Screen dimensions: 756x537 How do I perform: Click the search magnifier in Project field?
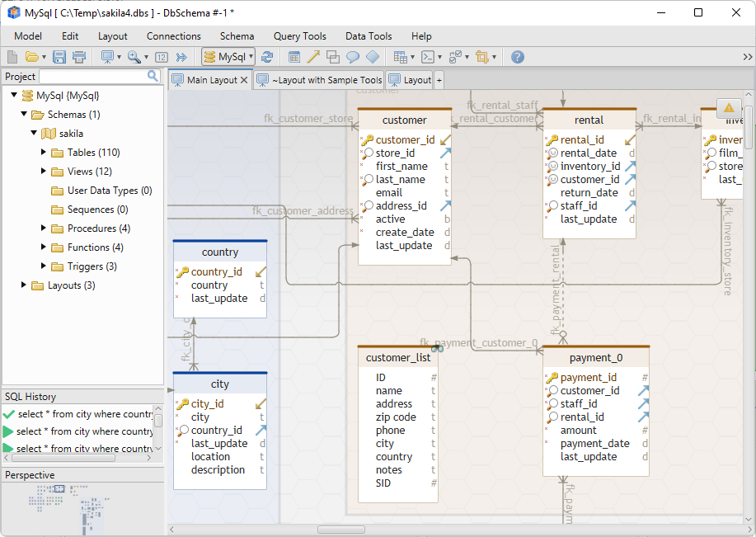153,76
